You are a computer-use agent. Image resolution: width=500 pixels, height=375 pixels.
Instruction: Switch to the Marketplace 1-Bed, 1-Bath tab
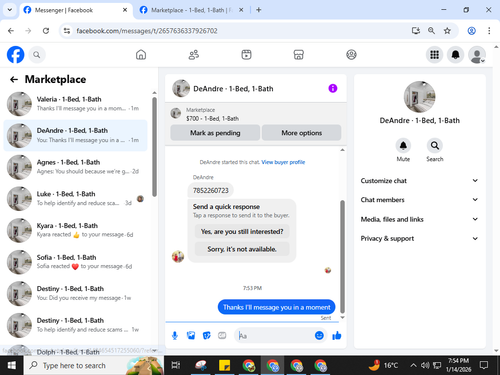pos(192,10)
